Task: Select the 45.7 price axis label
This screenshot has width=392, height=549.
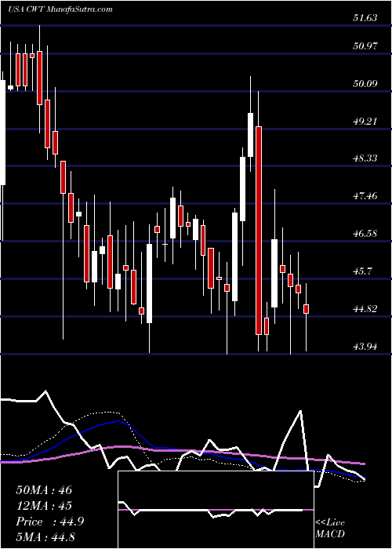Action: coord(363,271)
